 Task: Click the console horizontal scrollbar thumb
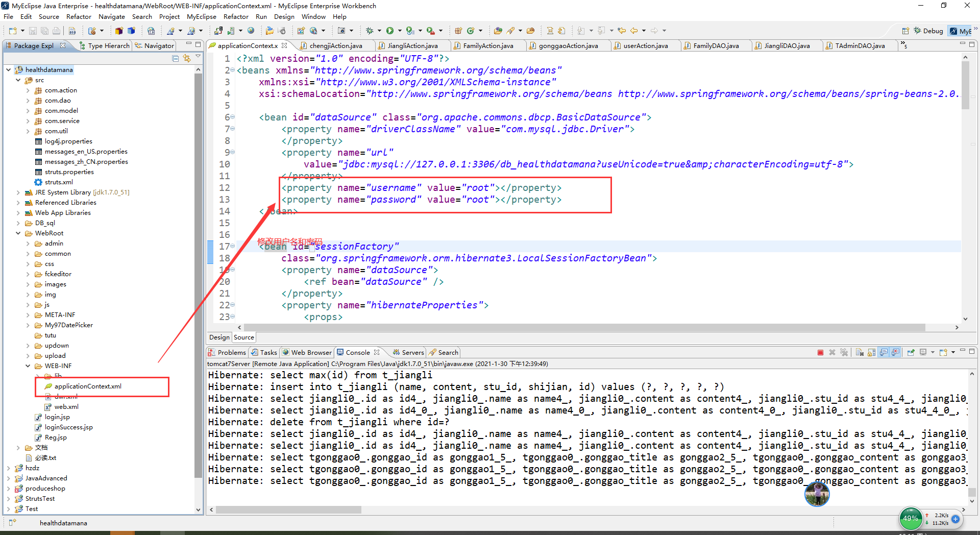(288, 509)
